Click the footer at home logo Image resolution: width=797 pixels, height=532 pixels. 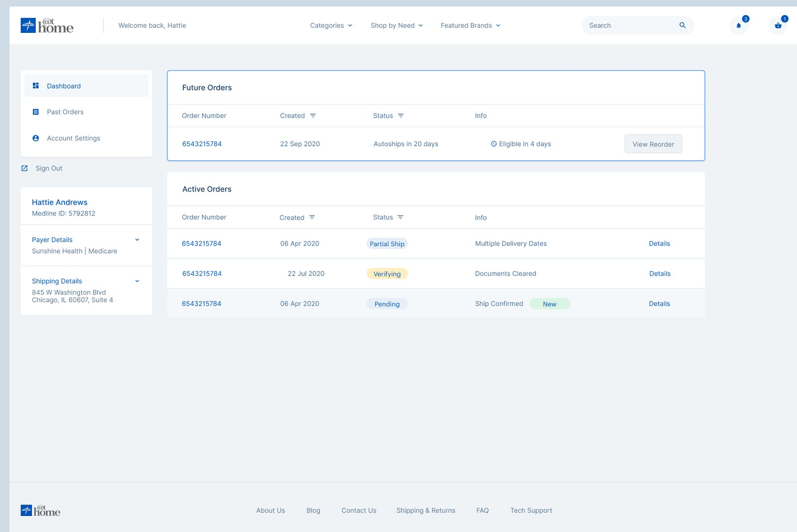40,510
